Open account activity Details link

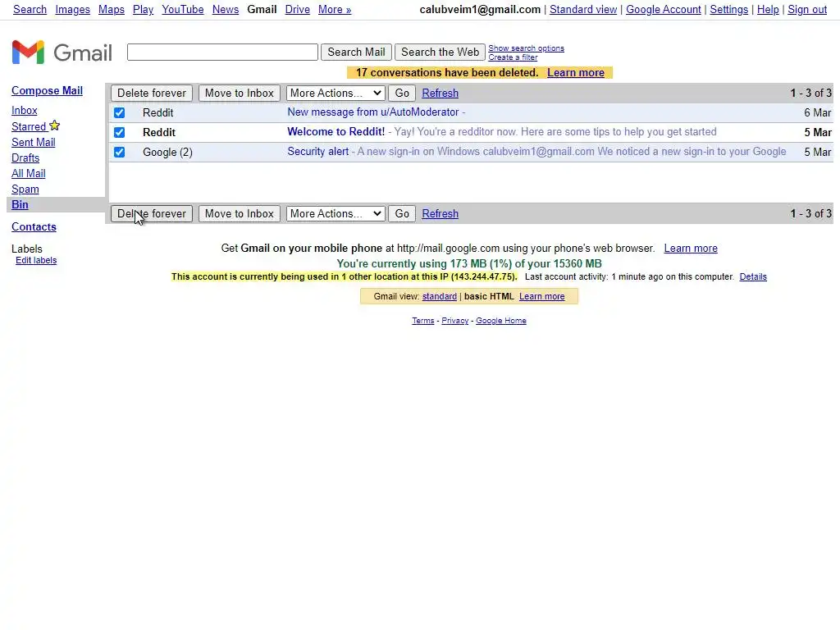pyautogui.click(x=753, y=277)
